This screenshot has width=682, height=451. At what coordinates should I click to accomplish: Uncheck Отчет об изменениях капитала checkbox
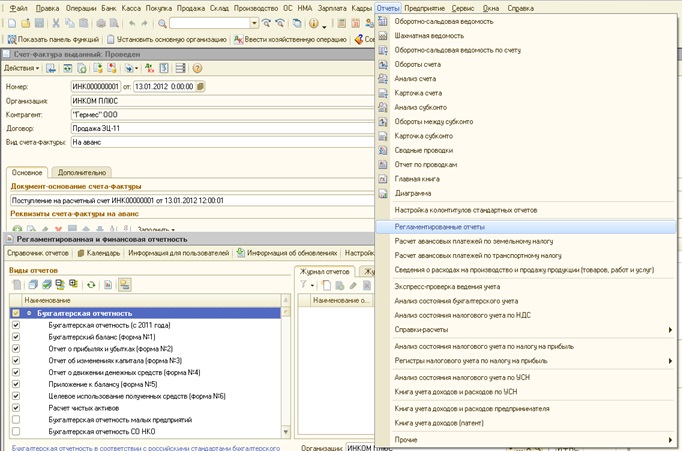tap(16, 360)
